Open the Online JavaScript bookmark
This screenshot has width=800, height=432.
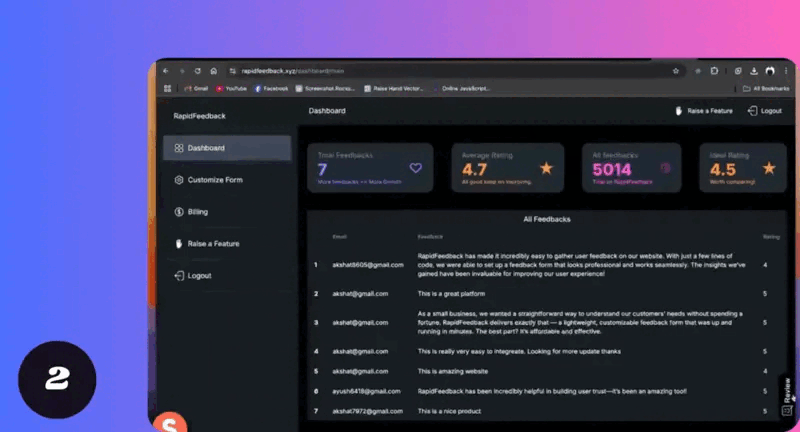tap(461, 89)
